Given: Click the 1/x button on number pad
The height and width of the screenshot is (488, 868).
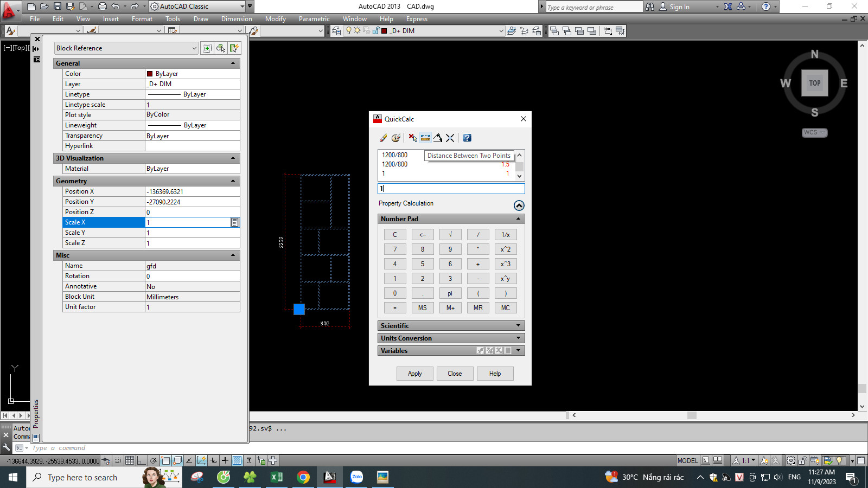Looking at the screenshot, I should [506, 235].
